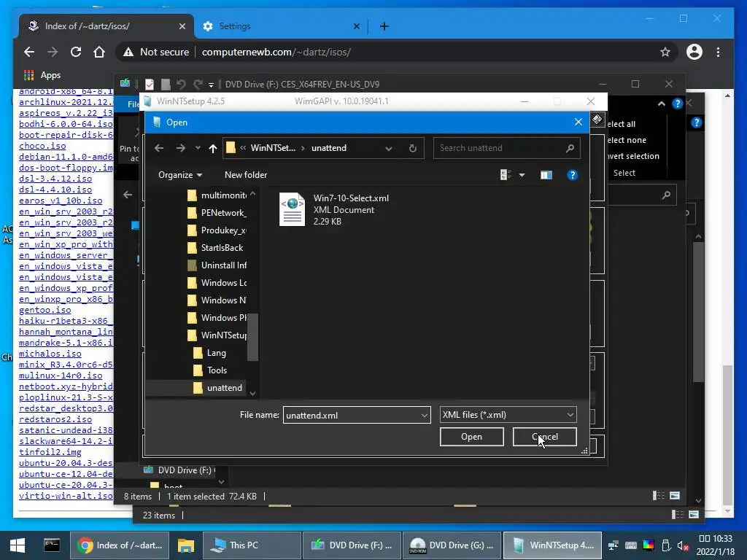The image size is (747, 560).
Task: Open the XML files type filter dropdown
Action: click(508, 415)
